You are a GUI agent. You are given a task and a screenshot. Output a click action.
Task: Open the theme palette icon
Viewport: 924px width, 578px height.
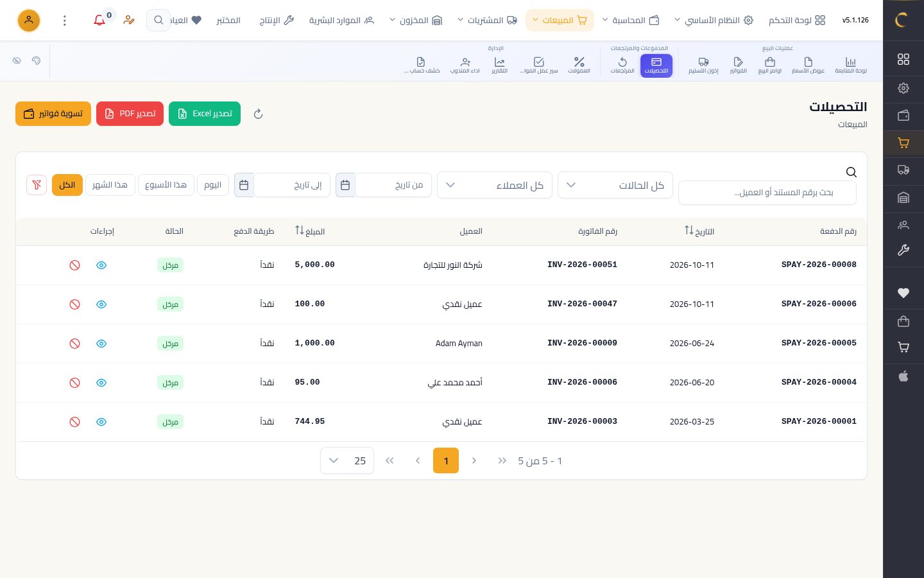[x=36, y=60]
